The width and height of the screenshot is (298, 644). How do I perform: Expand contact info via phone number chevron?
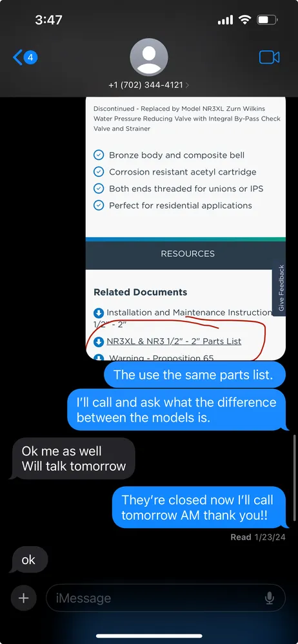point(187,85)
